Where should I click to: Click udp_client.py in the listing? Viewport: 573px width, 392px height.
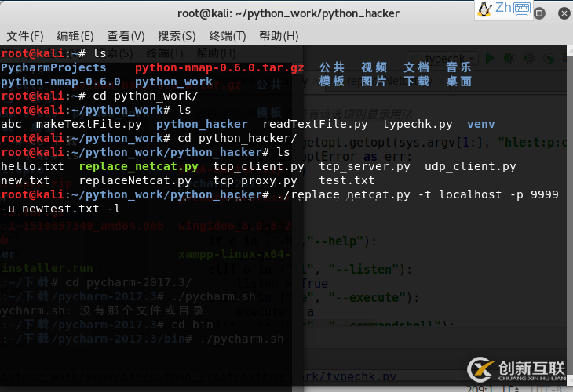[x=470, y=167]
